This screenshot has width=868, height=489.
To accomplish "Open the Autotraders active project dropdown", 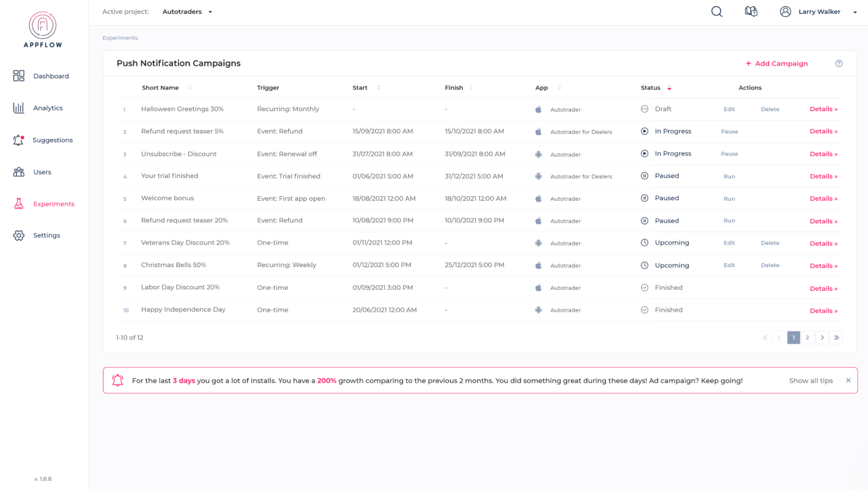I will (x=187, y=11).
